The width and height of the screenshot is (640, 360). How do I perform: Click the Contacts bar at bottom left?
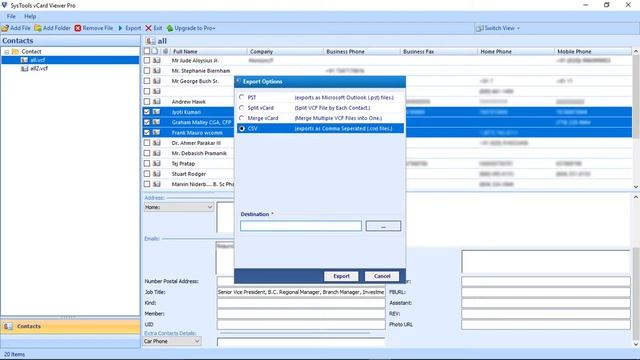(70, 327)
